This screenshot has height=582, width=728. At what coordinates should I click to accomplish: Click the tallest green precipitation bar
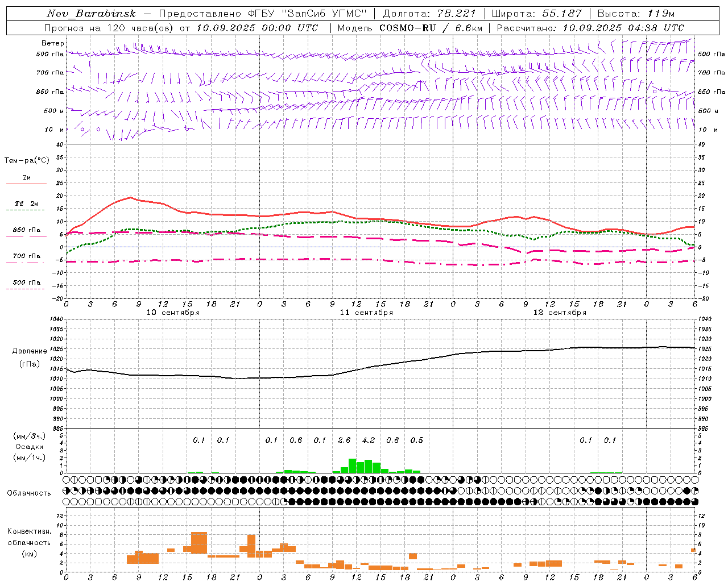coord(353,465)
